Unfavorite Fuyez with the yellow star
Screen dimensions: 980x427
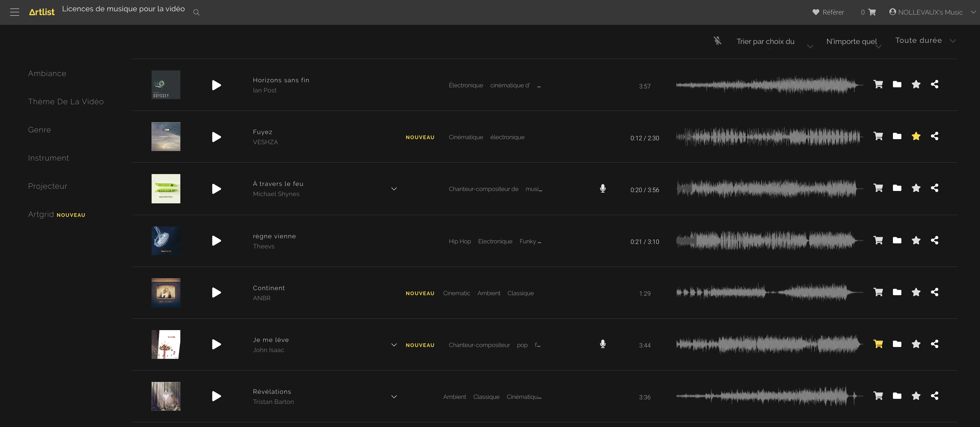coord(916,136)
